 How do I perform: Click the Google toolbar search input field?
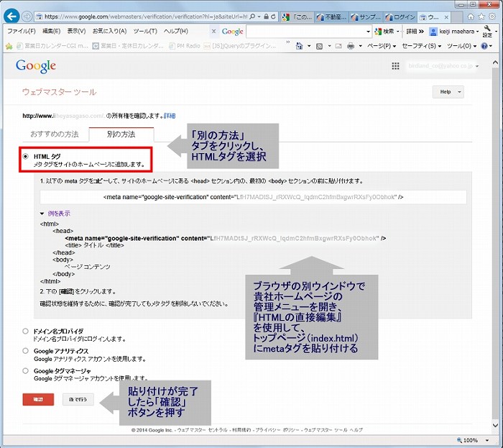click(305, 32)
